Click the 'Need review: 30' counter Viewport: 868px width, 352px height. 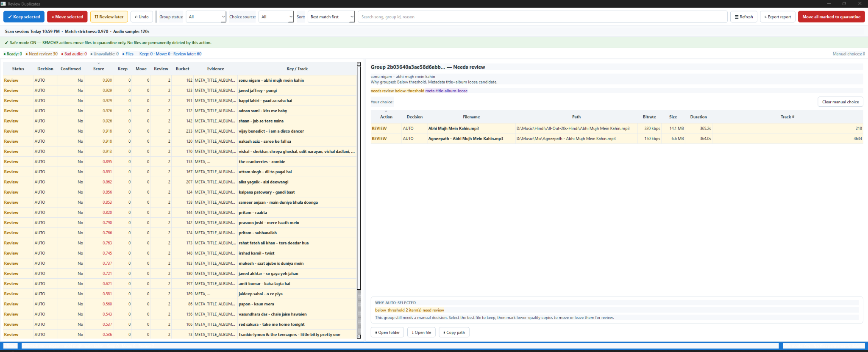click(42, 54)
